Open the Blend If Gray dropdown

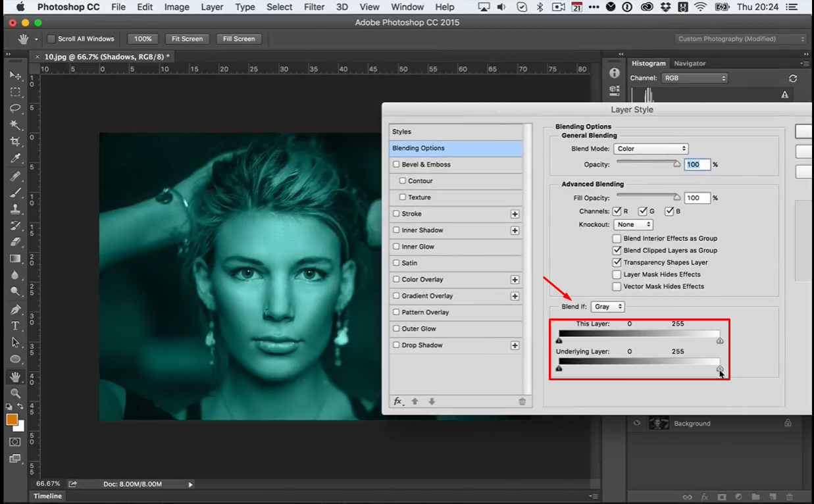(608, 307)
